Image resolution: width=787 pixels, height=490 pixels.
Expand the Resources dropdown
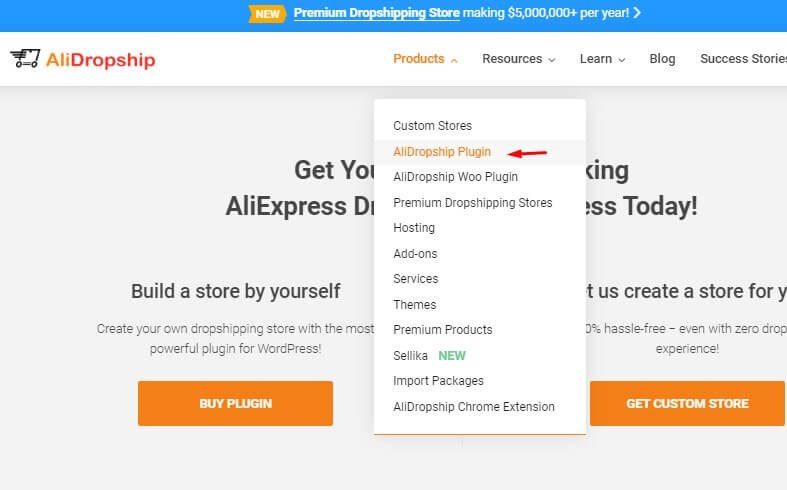tap(518, 59)
